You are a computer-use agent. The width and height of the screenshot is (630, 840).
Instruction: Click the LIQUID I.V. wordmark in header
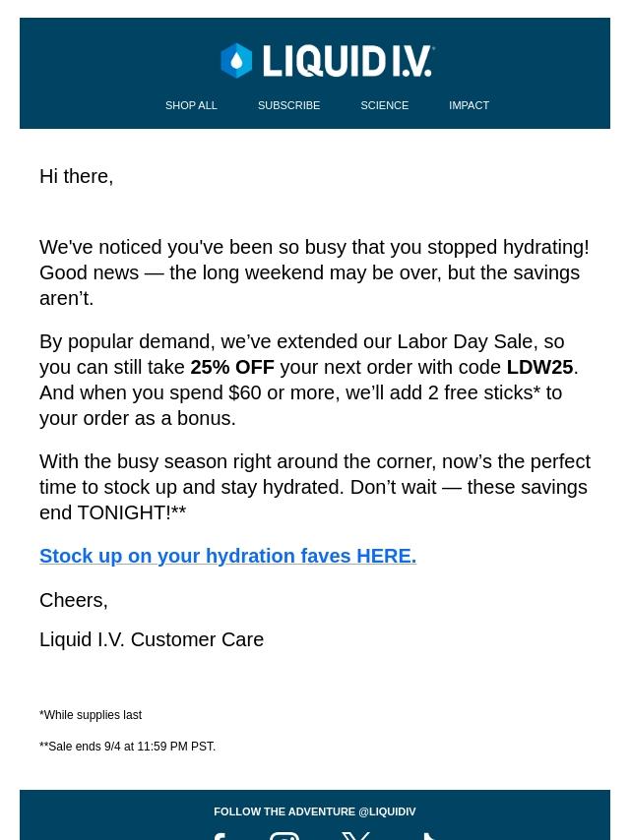[x=347, y=61]
